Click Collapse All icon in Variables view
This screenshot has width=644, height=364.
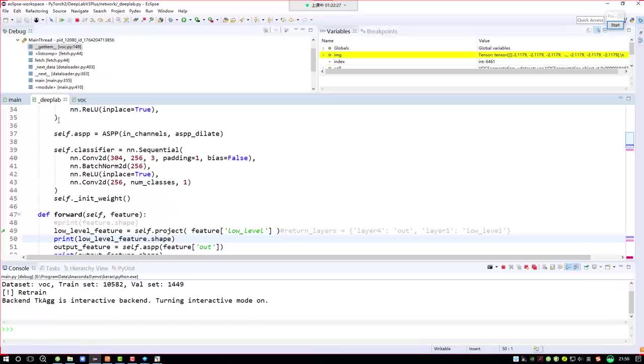tap(605, 30)
